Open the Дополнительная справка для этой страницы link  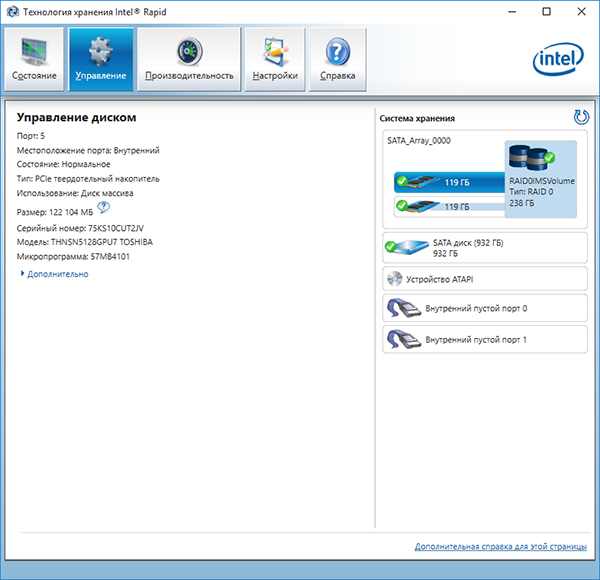(x=501, y=546)
